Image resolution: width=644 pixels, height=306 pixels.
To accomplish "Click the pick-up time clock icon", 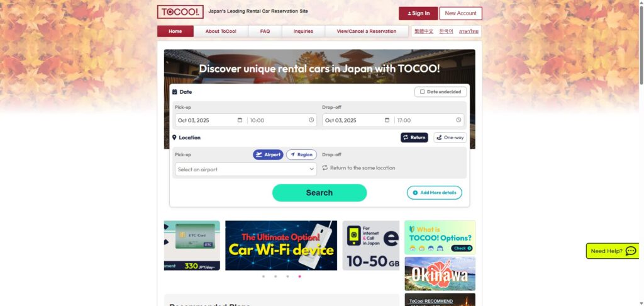I will pos(311,120).
